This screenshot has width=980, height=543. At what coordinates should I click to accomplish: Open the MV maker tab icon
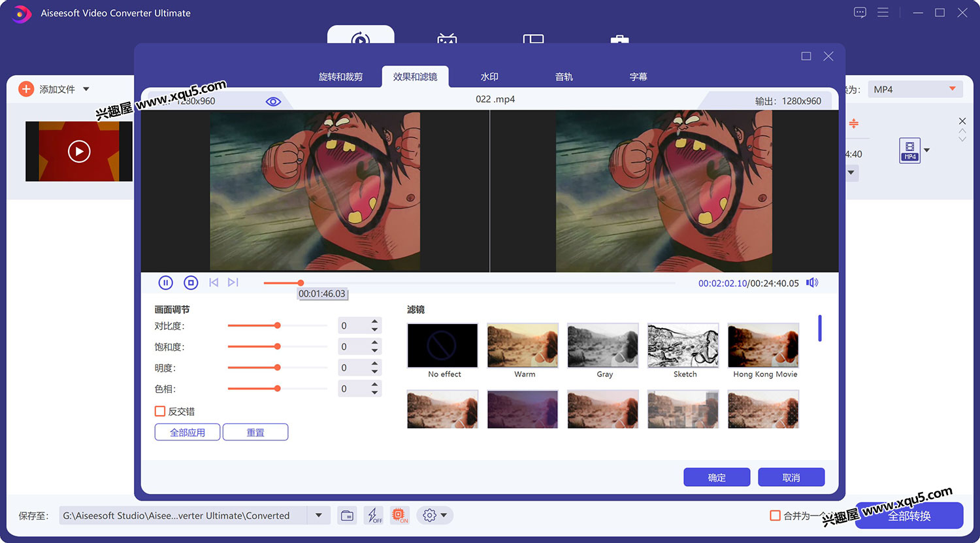[447, 39]
